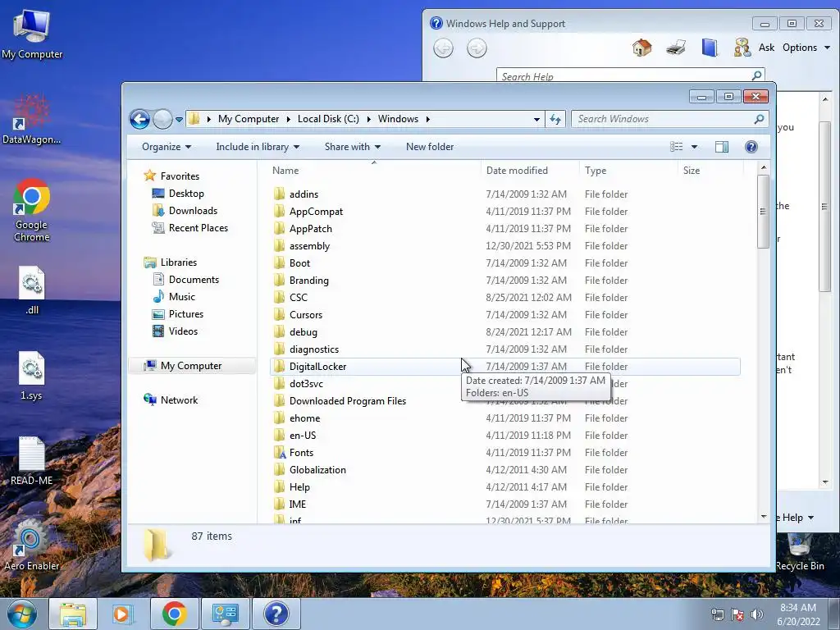Click the Search Help magnifier icon
840x630 pixels.
[x=756, y=75]
